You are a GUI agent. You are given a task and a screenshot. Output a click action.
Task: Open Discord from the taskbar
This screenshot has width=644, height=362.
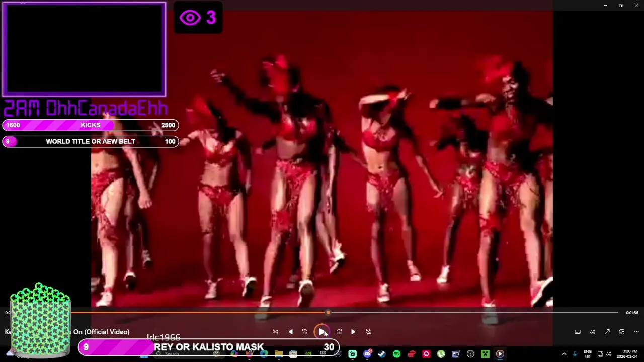coord(367,354)
